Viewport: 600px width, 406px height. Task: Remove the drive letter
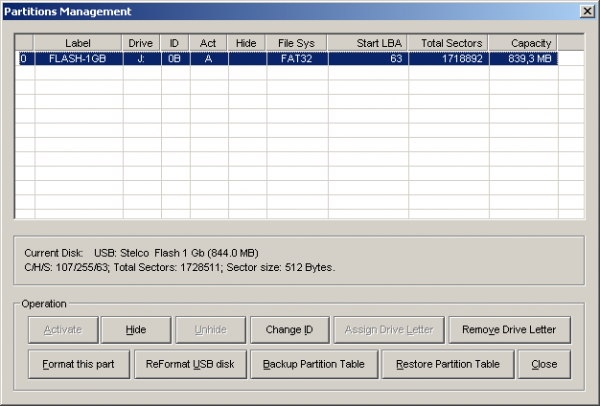tap(510, 329)
